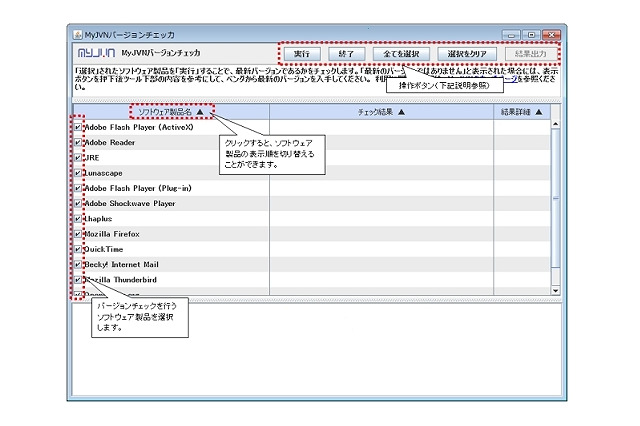Click the 選択をクリア button
The width and height of the screenshot is (640, 426).
[x=467, y=53]
